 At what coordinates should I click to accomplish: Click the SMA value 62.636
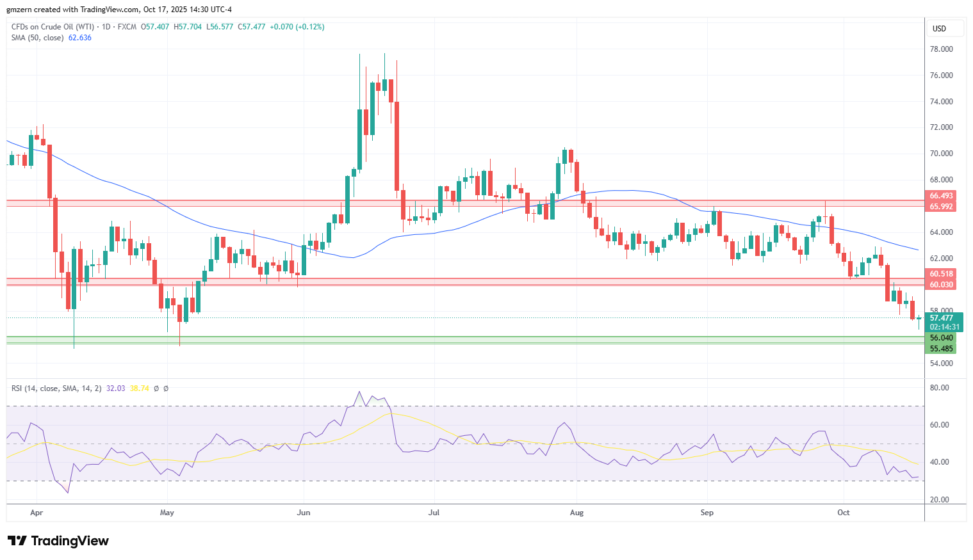[80, 38]
